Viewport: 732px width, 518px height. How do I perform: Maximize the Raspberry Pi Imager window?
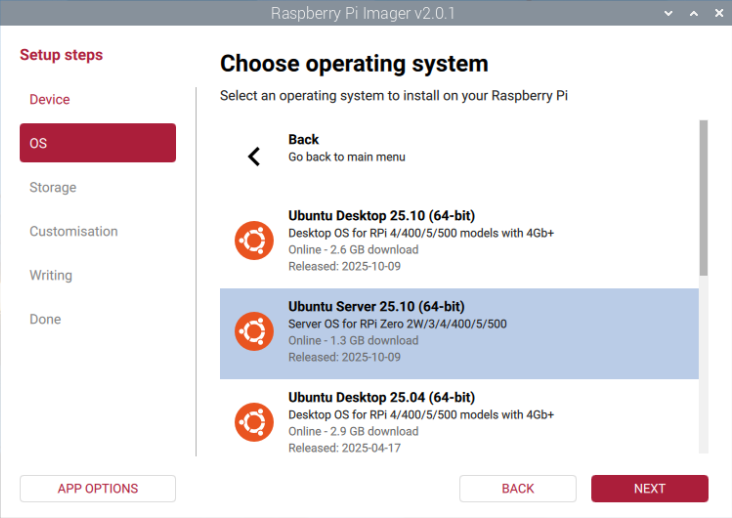click(694, 13)
